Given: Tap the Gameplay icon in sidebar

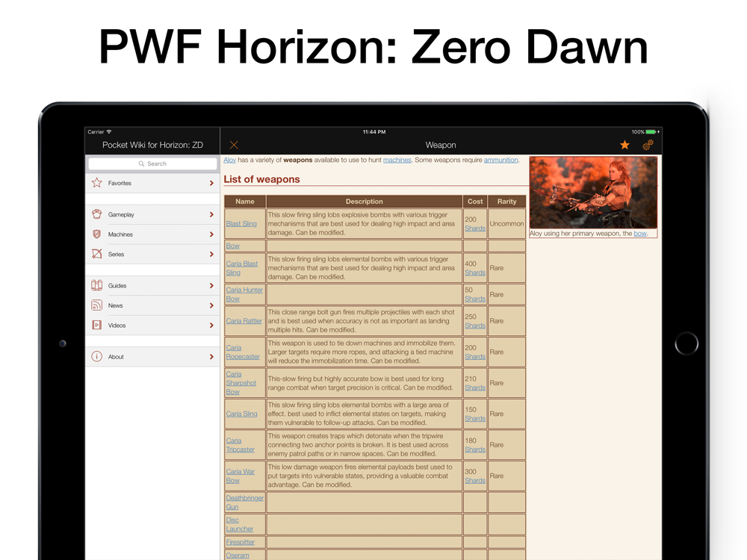Looking at the screenshot, I should pyautogui.click(x=96, y=214).
